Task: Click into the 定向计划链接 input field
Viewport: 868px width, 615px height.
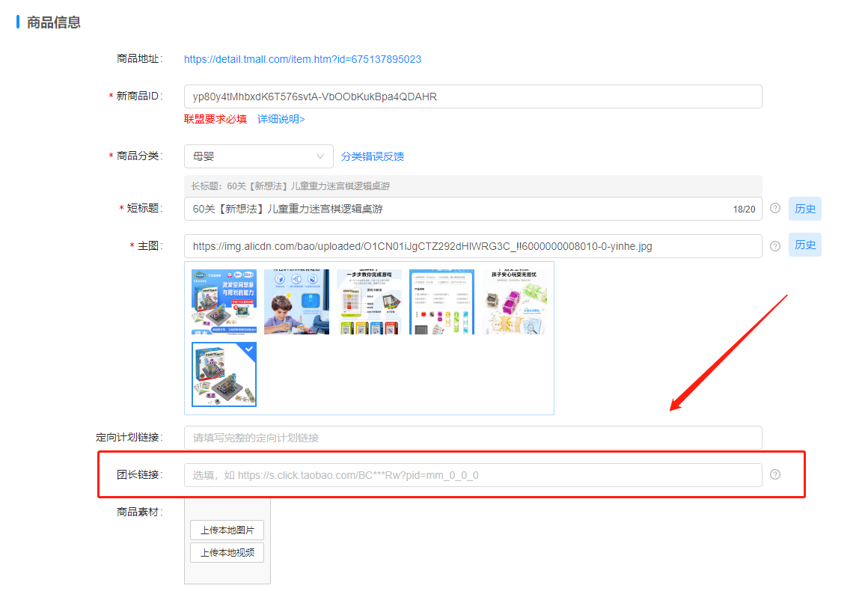Action: pyautogui.click(x=472, y=438)
